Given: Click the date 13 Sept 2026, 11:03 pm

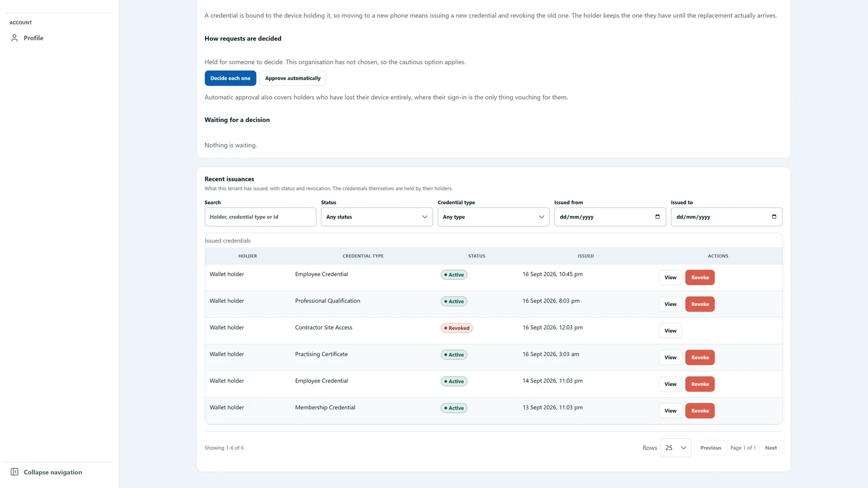Looking at the screenshot, I should coord(553,408).
